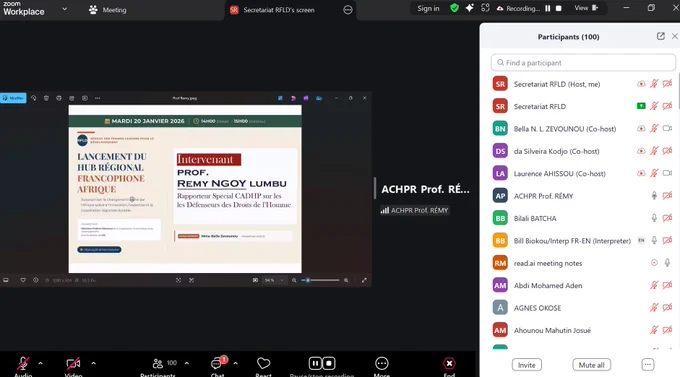Open more options in Participants panel footer
This screenshot has height=377, width=680.
click(x=647, y=365)
